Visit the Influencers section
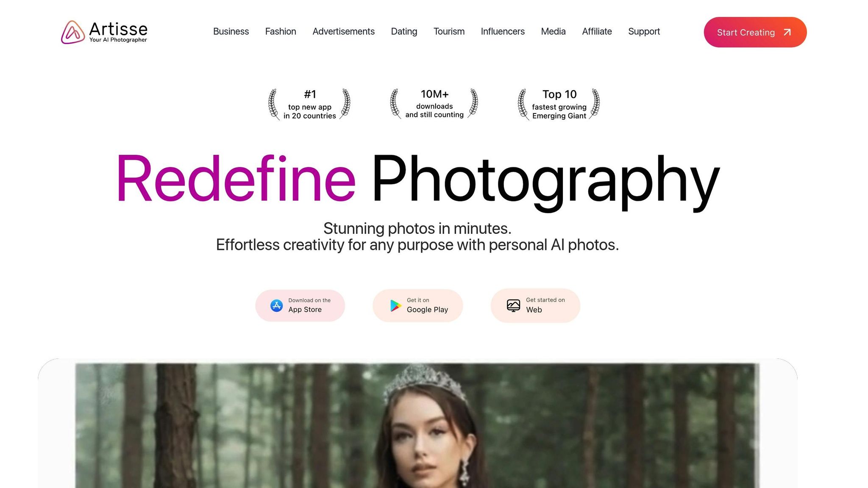Screen dimensions: 868x488 (503, 31)
